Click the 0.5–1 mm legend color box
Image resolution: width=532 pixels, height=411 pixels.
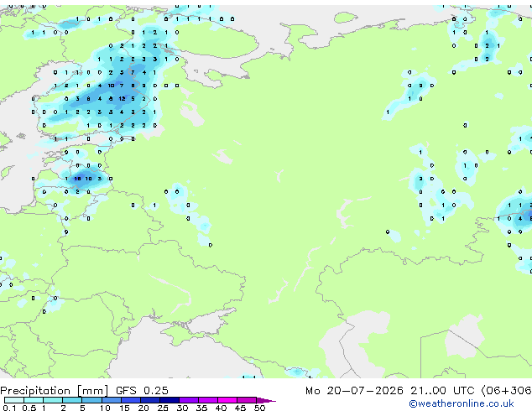pyautogui.click(x=34, y=400)
